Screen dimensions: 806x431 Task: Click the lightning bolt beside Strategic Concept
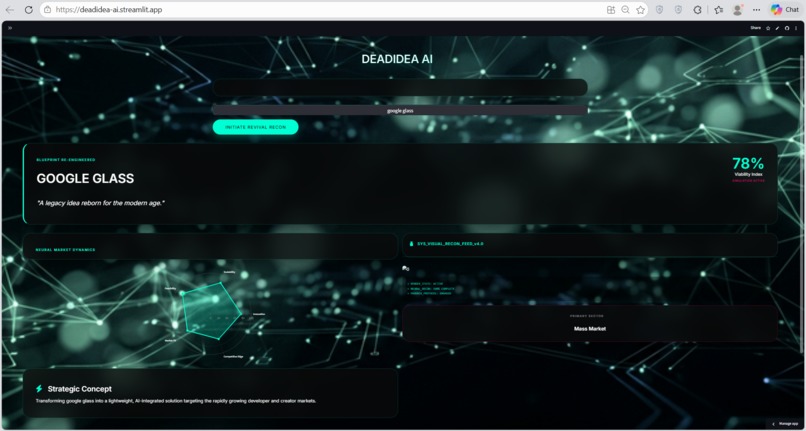point(39,389)
